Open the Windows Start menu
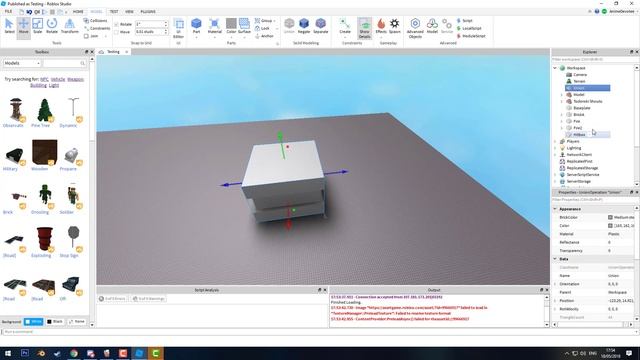The width and height of the screenshot is (640, 360). click(x=8, y=353)
